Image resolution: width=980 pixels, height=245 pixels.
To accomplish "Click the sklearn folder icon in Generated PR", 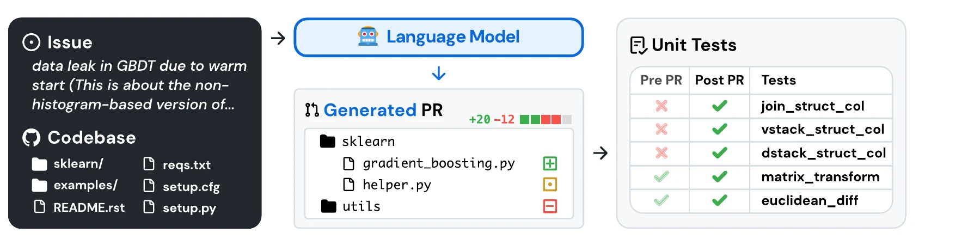I will (x=328, y=142).
